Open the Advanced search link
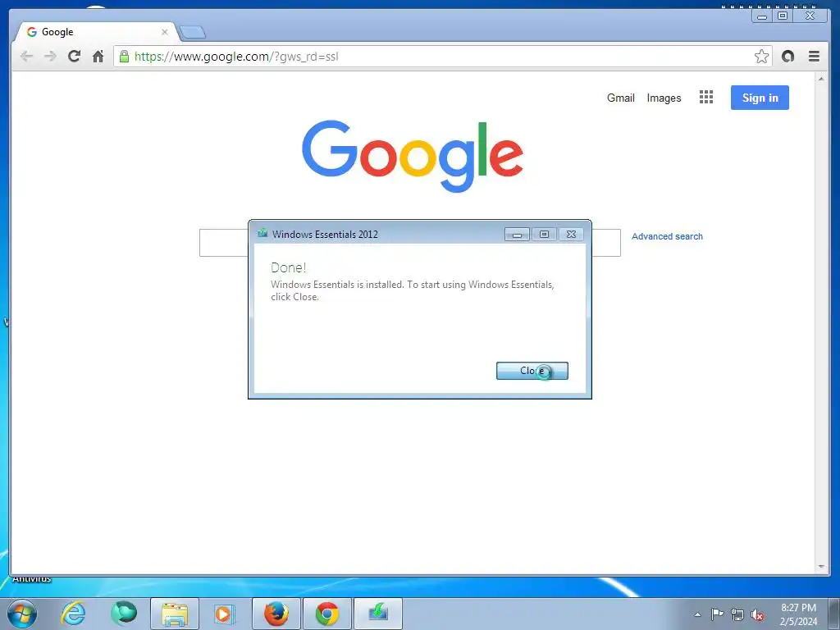This screenshot has height=630, width=840. 667,236
